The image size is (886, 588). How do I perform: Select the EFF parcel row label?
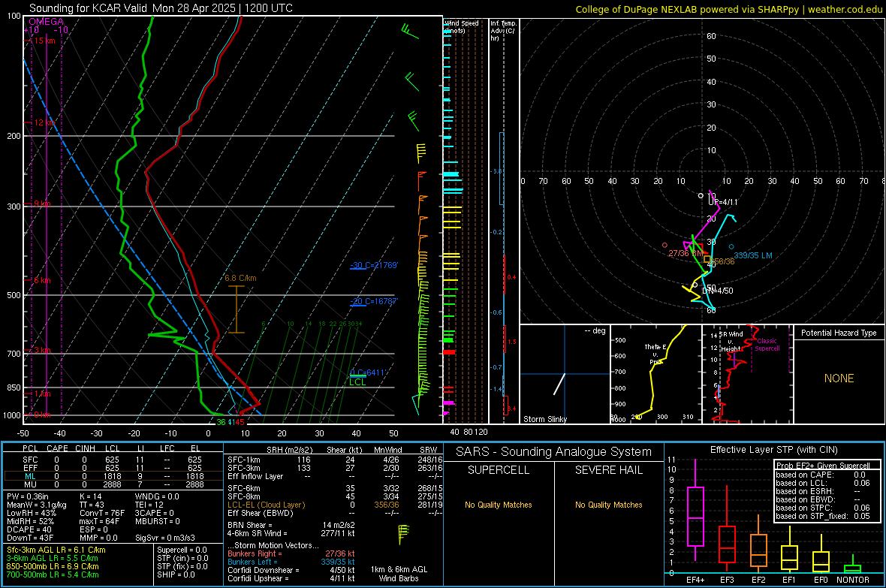click(30, 468)
